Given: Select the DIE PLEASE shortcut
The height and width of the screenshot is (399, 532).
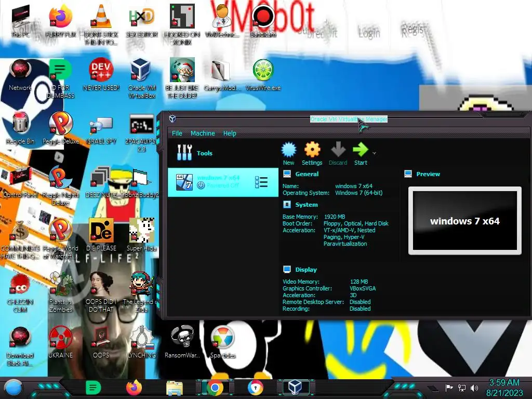Looking at the screenshot, I should [x=101, y=235].
